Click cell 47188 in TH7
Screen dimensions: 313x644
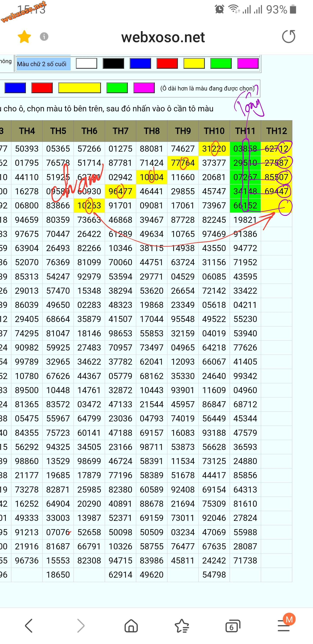(121, 433)
